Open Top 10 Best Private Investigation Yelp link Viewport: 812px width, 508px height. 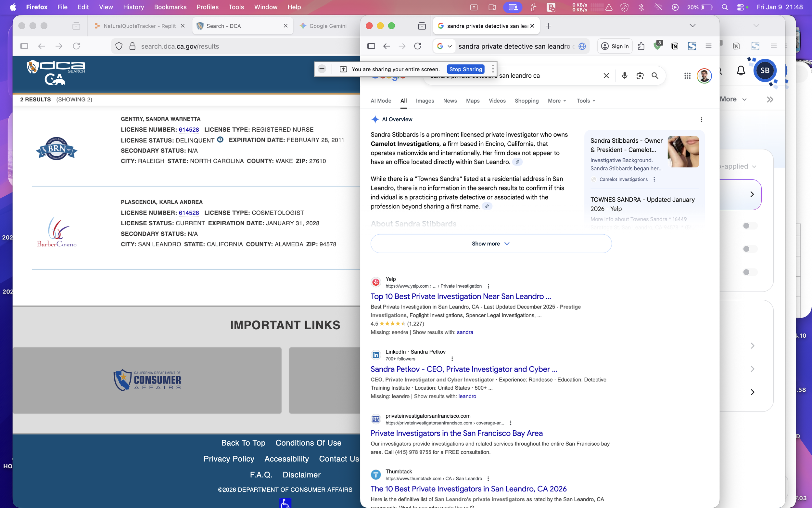[x=461, y=296]
